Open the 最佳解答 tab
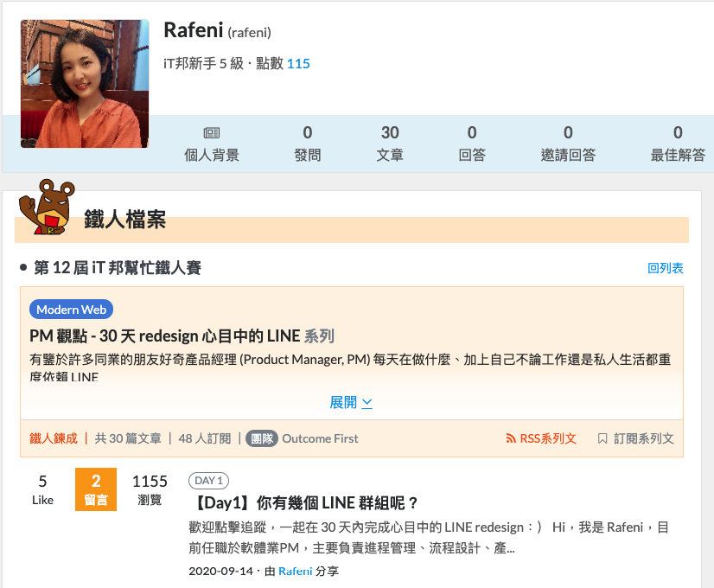Image resolution: width=714 pixels, height=588 pixels. [x=678, y=144]
